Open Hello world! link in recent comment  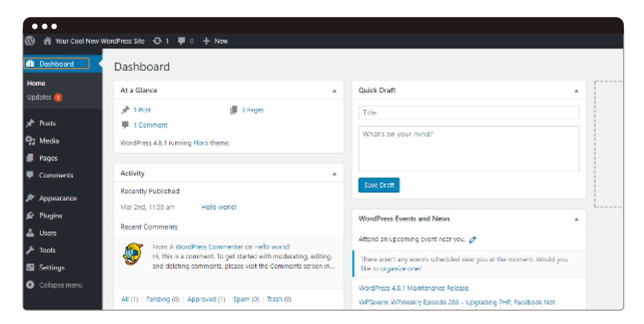coord(272,247)
